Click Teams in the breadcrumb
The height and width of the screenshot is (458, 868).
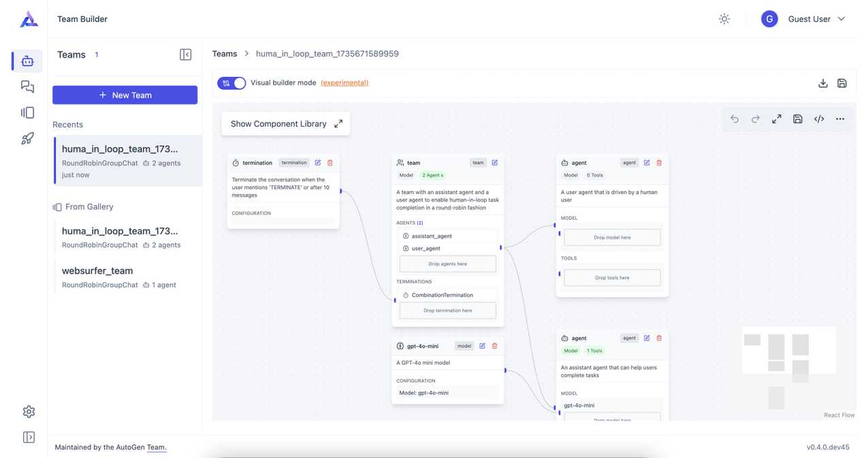(x=225, y=54)
